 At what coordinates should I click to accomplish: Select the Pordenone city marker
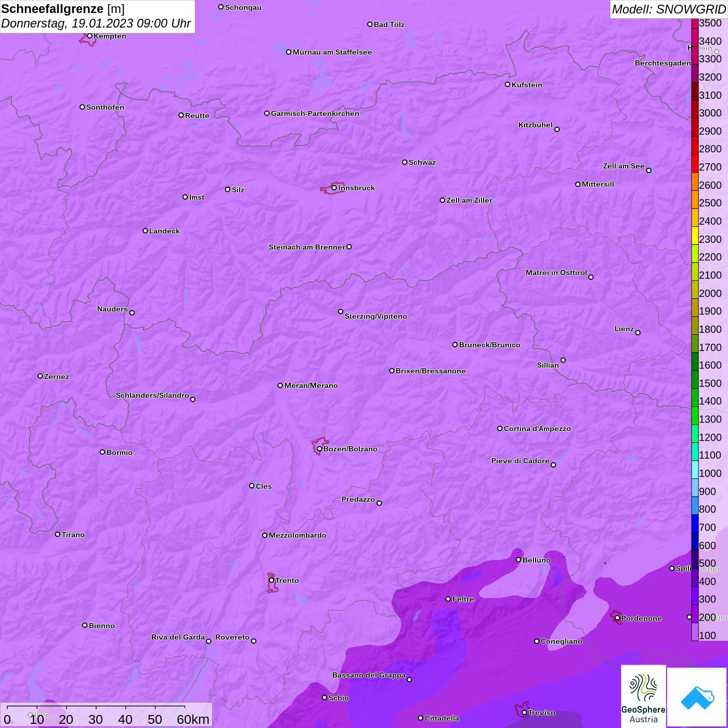(x=617, y=618)
